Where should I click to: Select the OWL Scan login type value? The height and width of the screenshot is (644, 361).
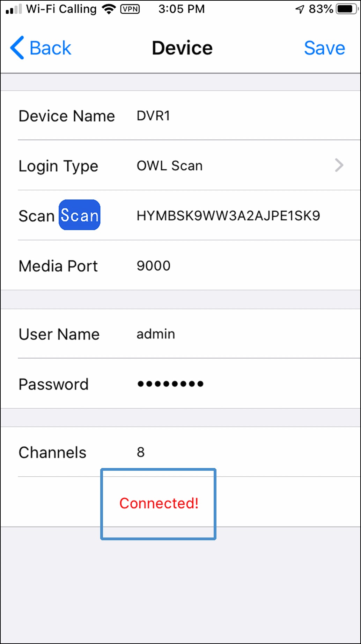point(169,166)
